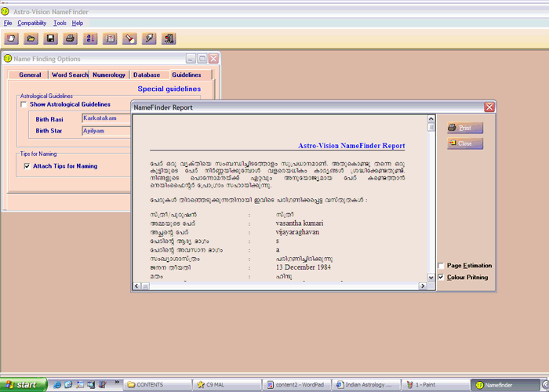Minimize the Name Finding Options window
The height and width of the screenshot is (392, 549).
click(191, 59)
